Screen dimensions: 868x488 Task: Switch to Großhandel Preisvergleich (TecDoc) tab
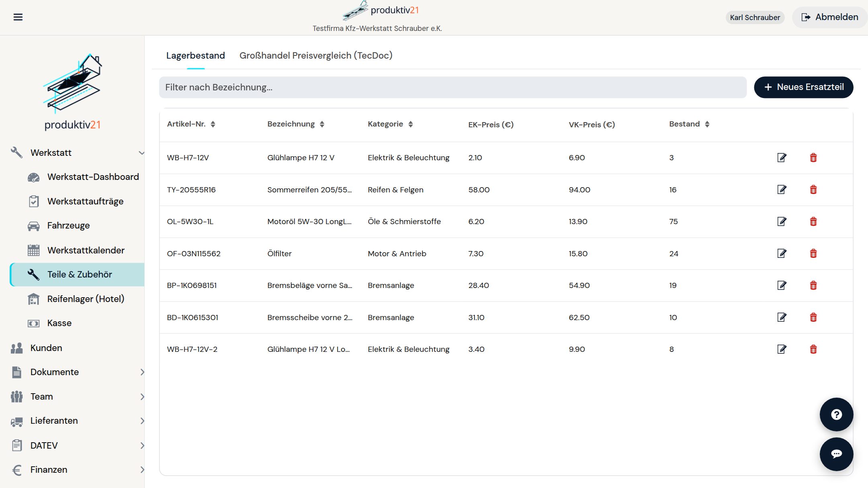point(316,55)
